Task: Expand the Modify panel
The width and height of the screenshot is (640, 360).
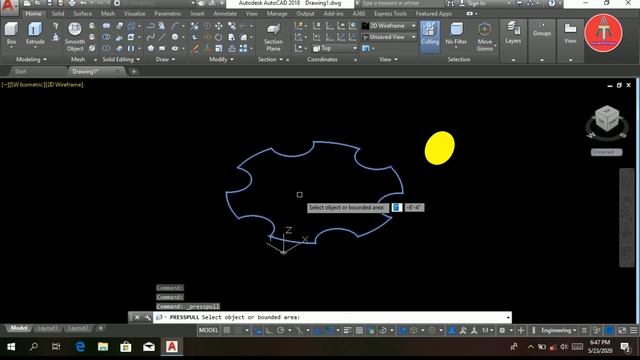Action: pos(221,59)
